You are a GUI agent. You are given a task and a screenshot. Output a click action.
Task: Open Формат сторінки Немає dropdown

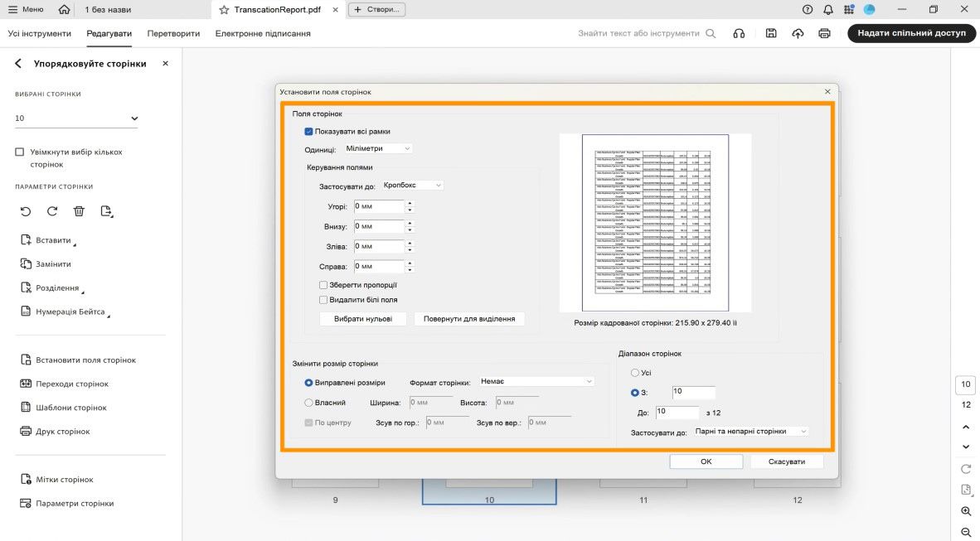[536, 381]
